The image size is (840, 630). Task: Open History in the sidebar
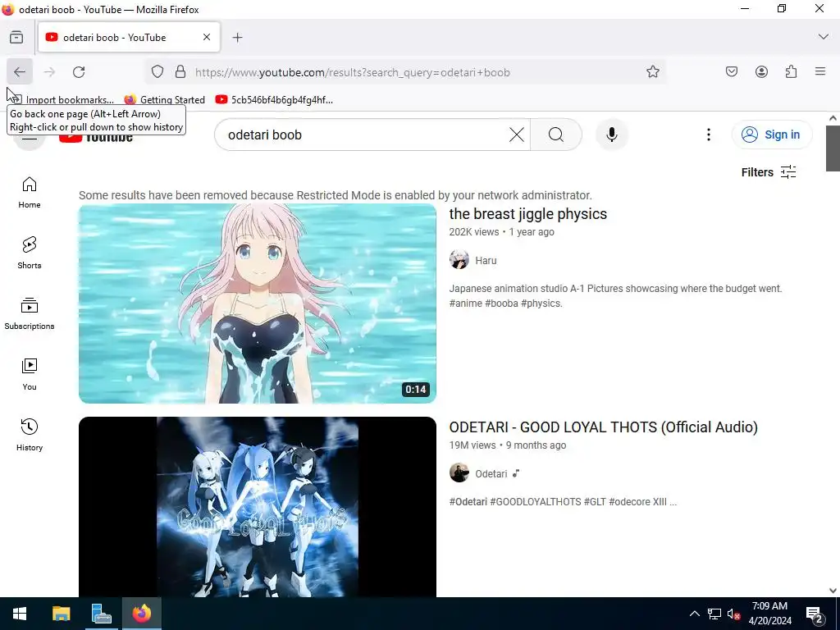click(x=30, y=435)
